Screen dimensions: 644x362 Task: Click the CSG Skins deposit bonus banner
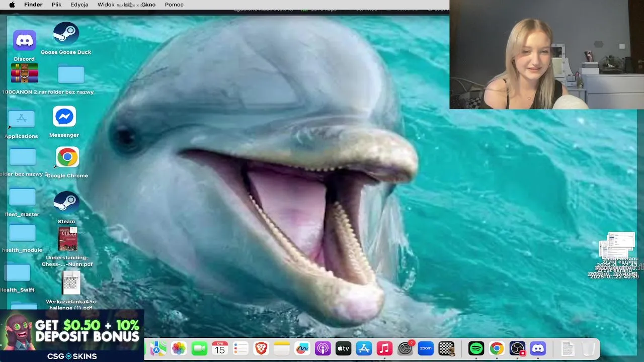72,336
